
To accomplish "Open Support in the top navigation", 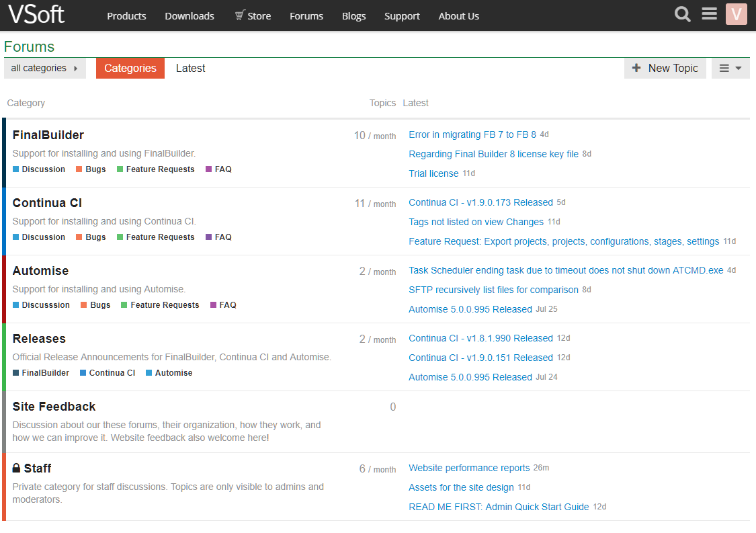I will (x=402, y=16).
